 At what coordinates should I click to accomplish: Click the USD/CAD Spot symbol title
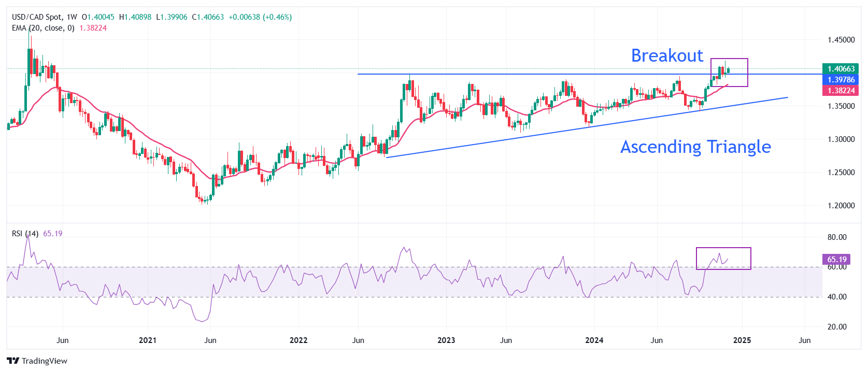pyautogui.click(x=37, y=17)
